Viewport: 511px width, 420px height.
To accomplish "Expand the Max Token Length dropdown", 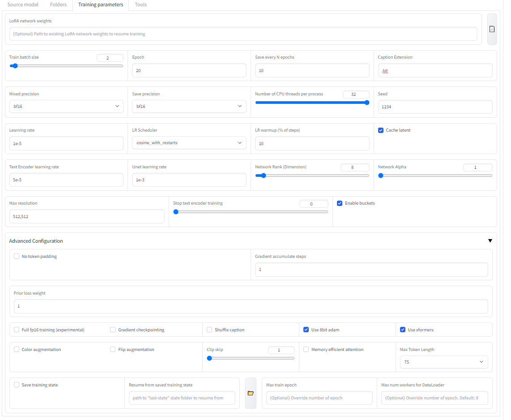I will pyautogui.click(x=443, y=362).
